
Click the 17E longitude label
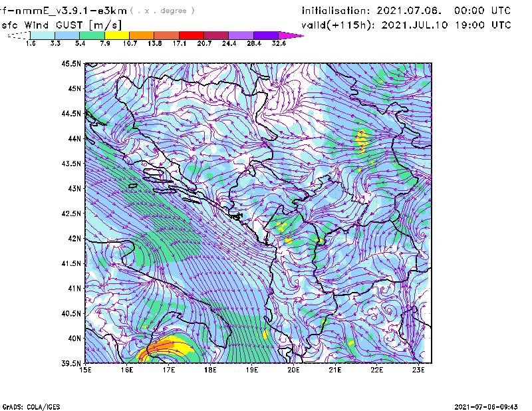pyautogui.click(x=169, y=370)
